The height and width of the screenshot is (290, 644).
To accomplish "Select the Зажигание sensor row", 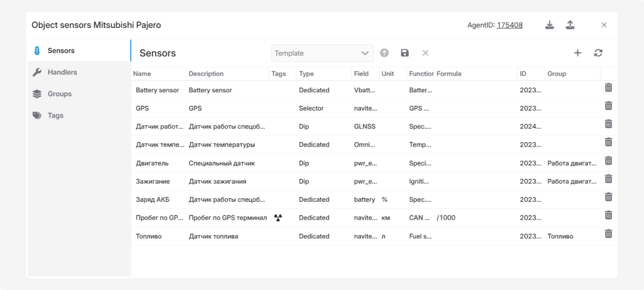I will tap(215, 182).
